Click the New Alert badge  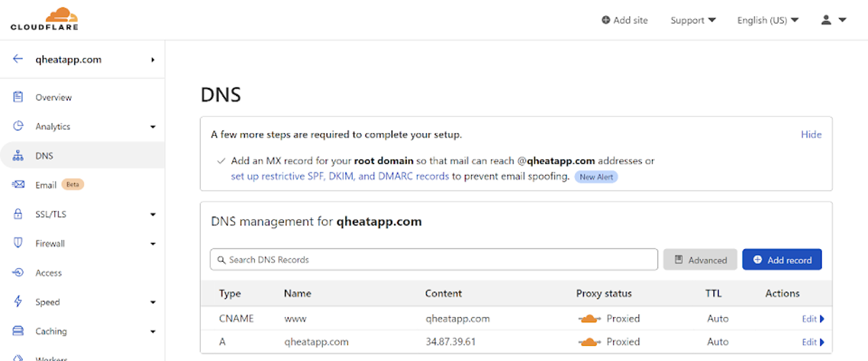[596, 176]
